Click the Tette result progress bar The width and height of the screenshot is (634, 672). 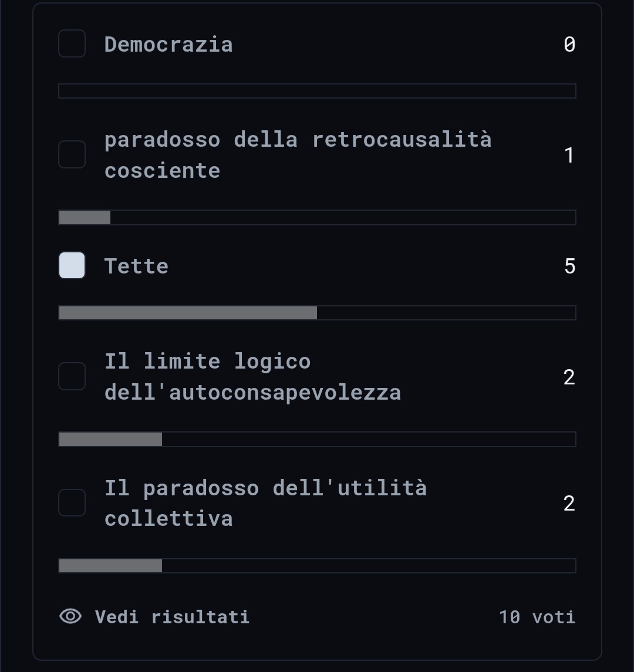(317, 313)
